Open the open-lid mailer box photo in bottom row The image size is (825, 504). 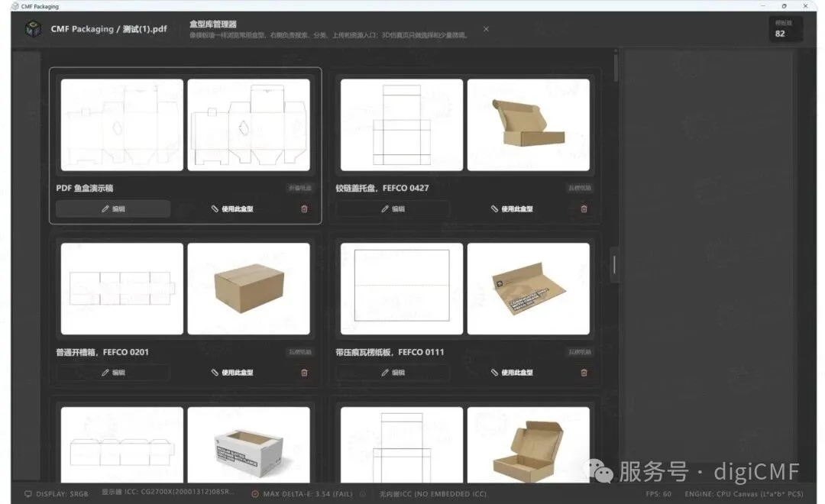(529, 444)
